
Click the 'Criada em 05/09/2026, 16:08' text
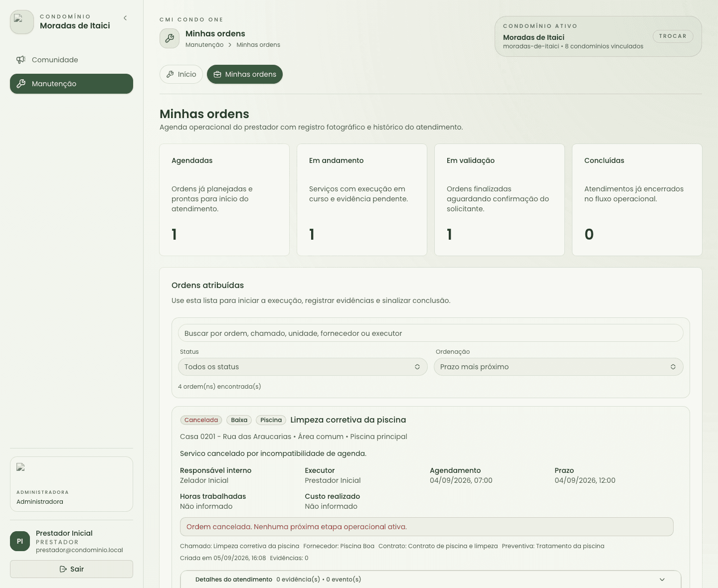click(223, 558)
